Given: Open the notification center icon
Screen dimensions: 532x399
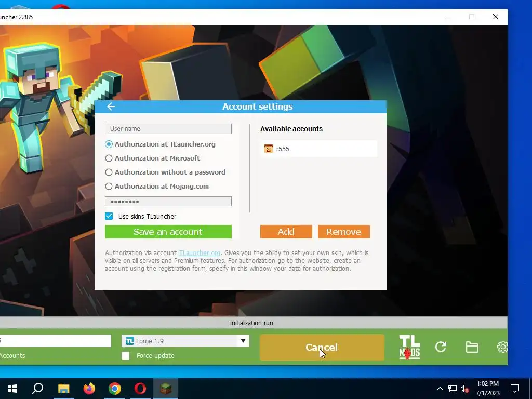Looking at the screenshot, I should click(x=515, y=389).
